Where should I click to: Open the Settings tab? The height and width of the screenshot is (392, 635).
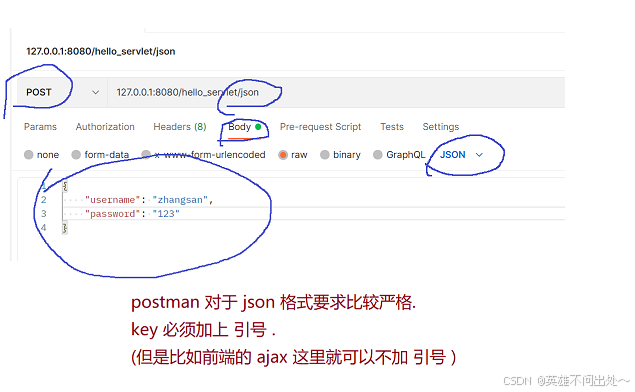click(x=441, y=127)
